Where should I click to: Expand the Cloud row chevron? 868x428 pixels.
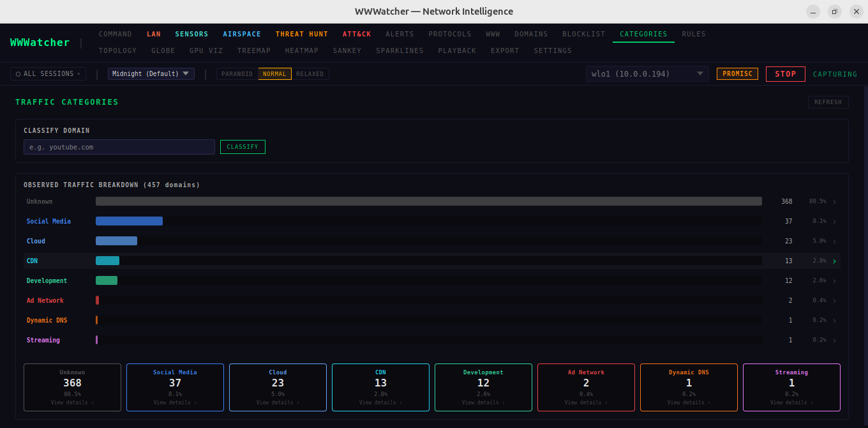click(x=835, y=241)
